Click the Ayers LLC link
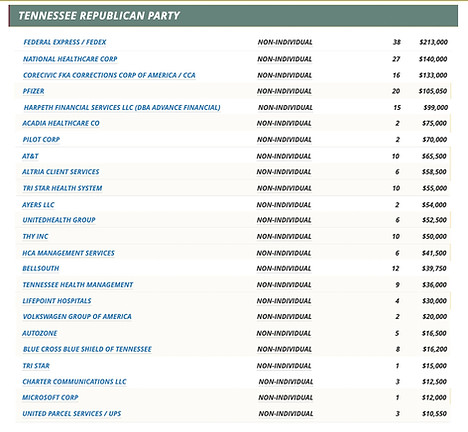Image resolution: width=468 pixels, height=432 pixels. point(38,205)
